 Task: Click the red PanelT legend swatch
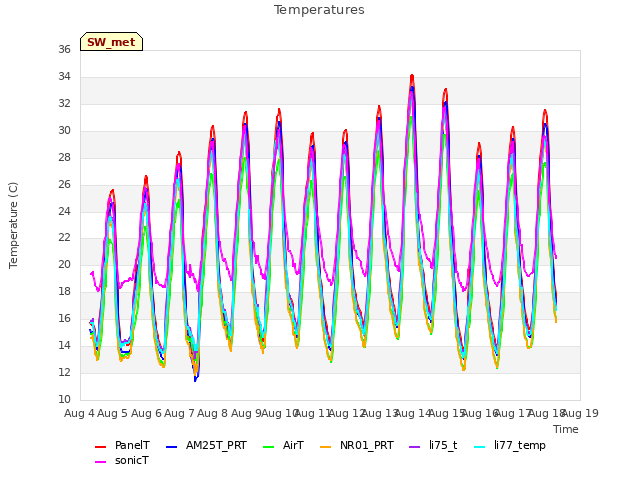tap(100, 447)
